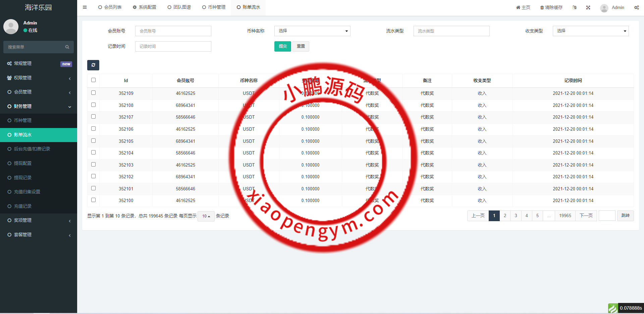Open the settings gears icon at top right
The width and height of the screenshot is (644, 314).
[636, 7]
